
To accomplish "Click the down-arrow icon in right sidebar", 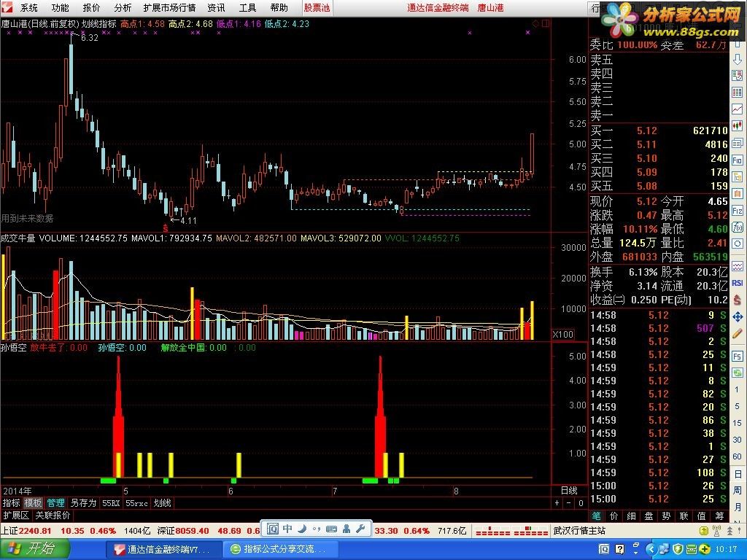I will click(737, 60).
